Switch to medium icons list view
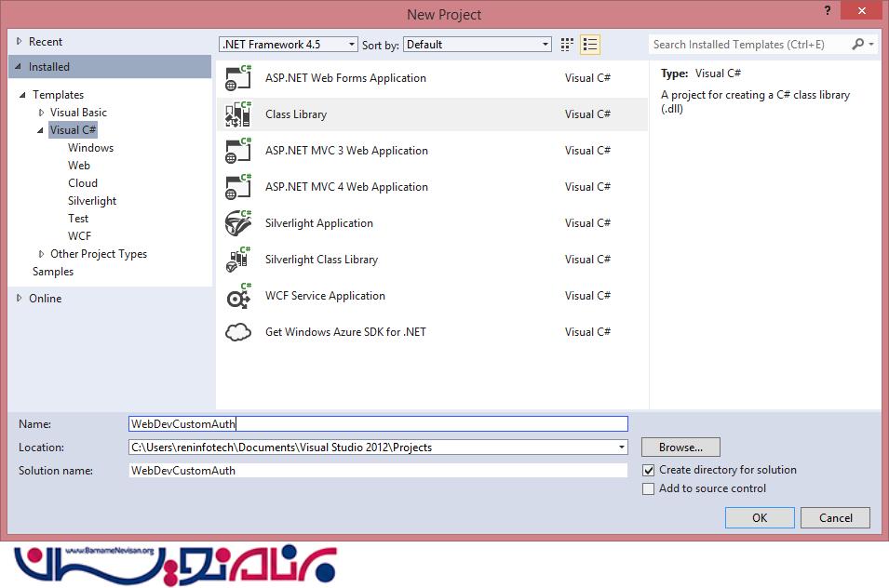The image size is (889, 588). 589,45
